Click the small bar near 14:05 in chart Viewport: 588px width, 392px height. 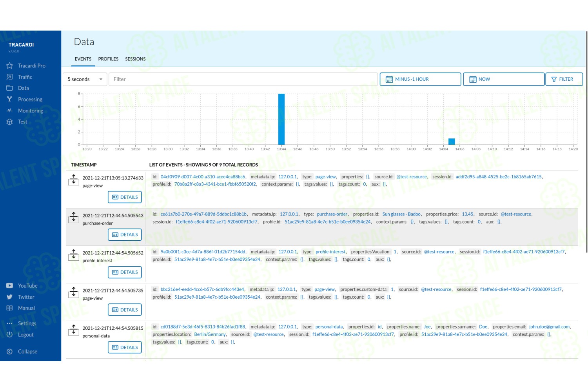[x=452, y=142]
